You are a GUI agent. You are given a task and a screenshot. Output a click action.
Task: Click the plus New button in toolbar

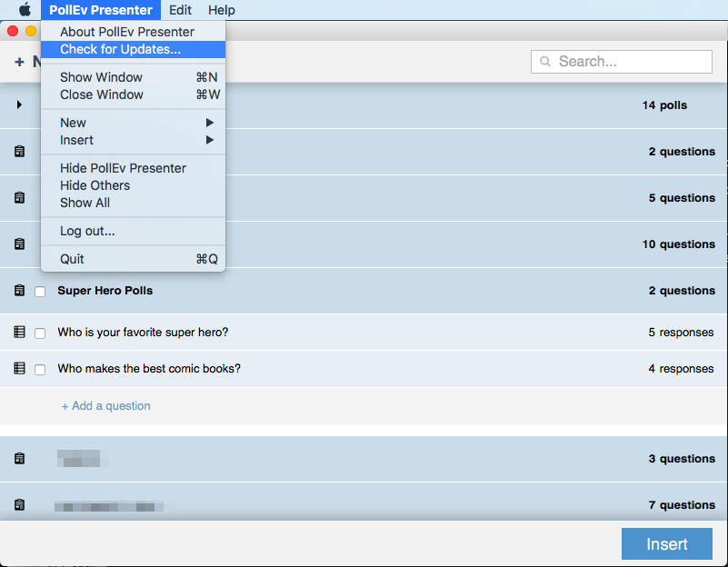pyautogui.click(x=27, y=62)
